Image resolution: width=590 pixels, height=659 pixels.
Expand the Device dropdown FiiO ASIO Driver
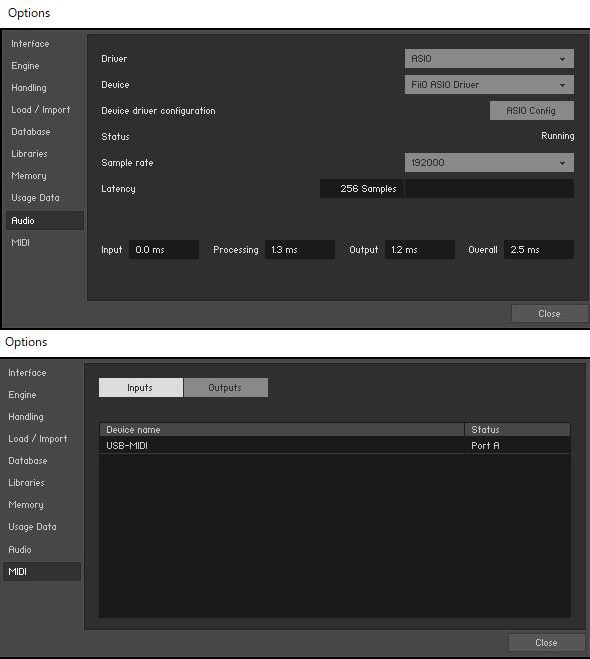489,85
